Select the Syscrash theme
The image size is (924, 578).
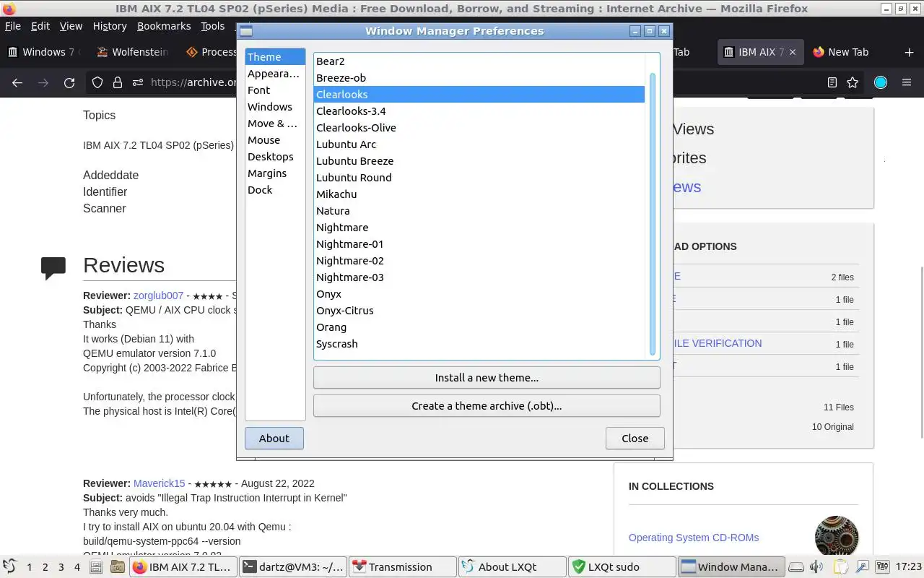(479, 344)
